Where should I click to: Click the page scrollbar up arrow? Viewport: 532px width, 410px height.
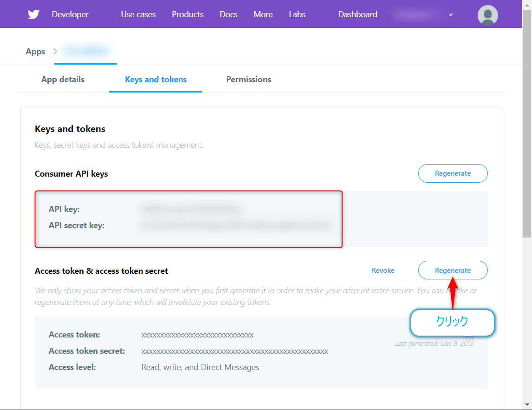click(x=527, y=5)
